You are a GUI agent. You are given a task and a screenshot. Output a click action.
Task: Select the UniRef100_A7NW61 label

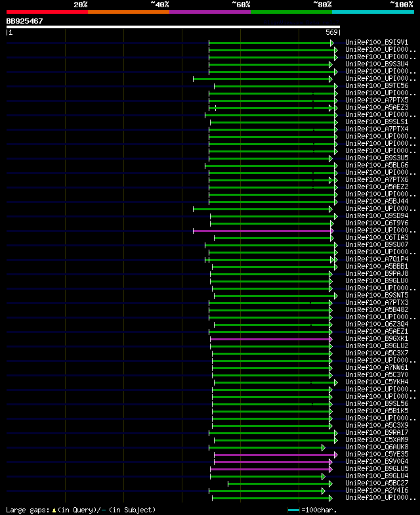tap(377, 368)
